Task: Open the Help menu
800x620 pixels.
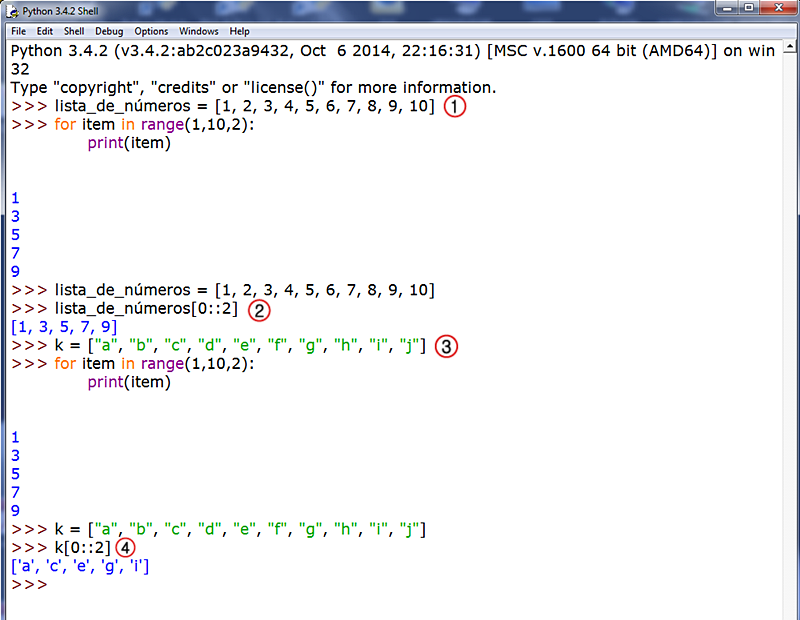Action: 239,31
